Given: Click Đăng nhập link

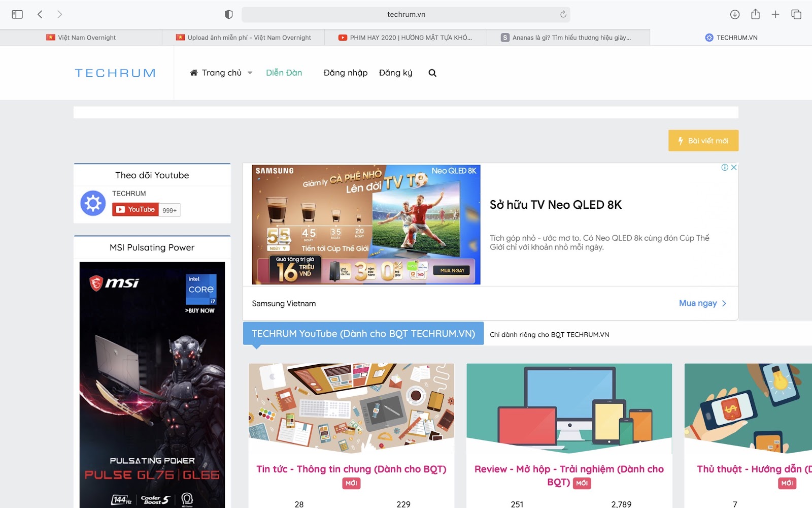Looking at the screenshot, I should 346,73.
